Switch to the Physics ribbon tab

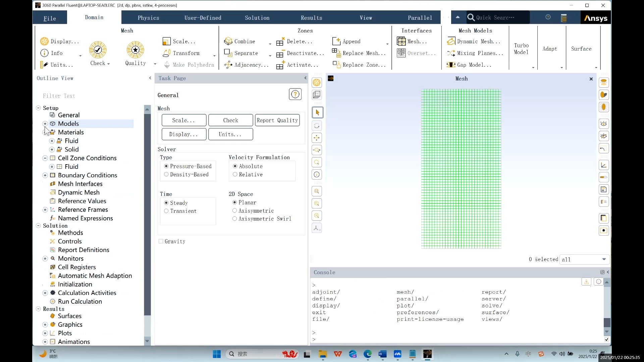pyautogui.click(x=148, y=18)
